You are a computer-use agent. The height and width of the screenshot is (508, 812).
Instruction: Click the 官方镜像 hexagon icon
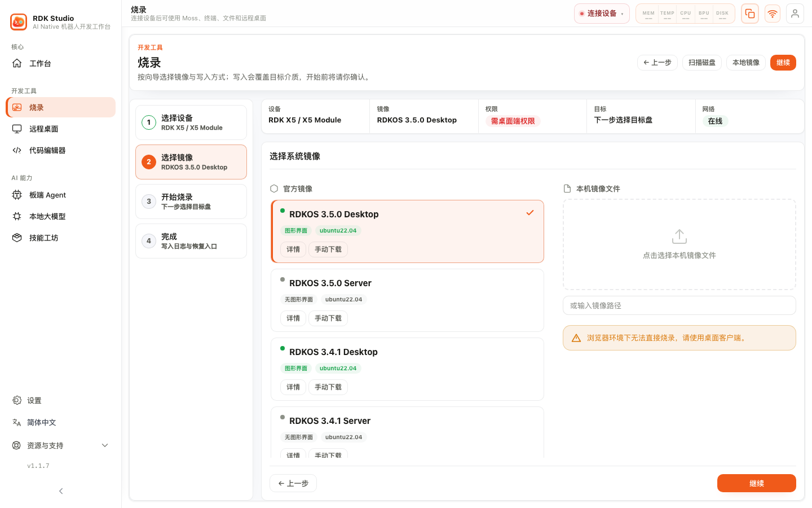point(274,189)
